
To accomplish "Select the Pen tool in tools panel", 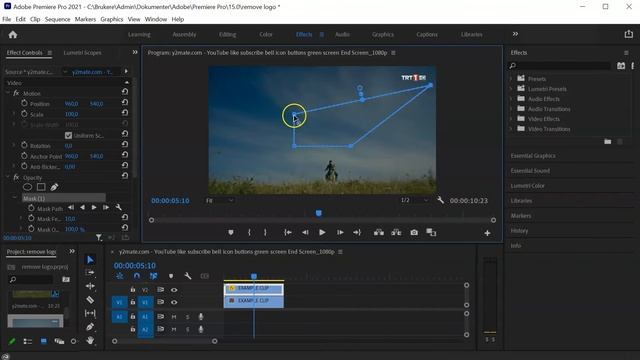I will [90, 327].
